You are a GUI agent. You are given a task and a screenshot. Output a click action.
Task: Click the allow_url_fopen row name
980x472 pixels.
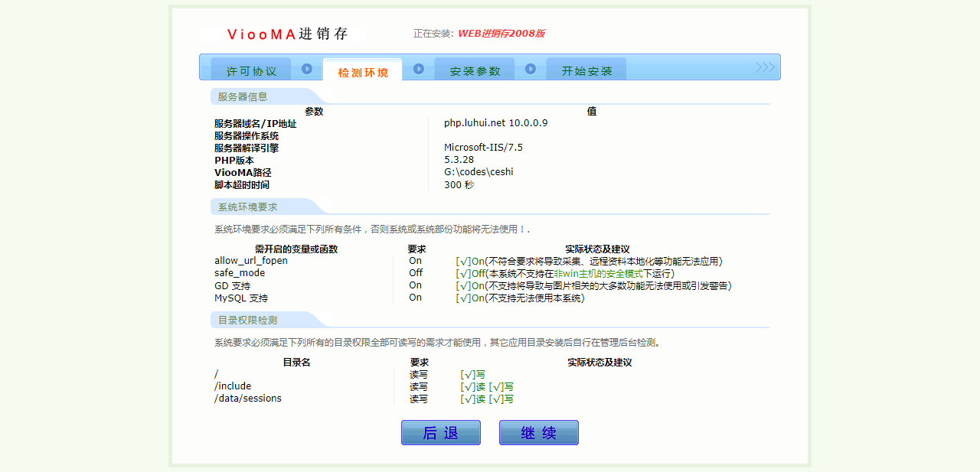pos(251,261)
